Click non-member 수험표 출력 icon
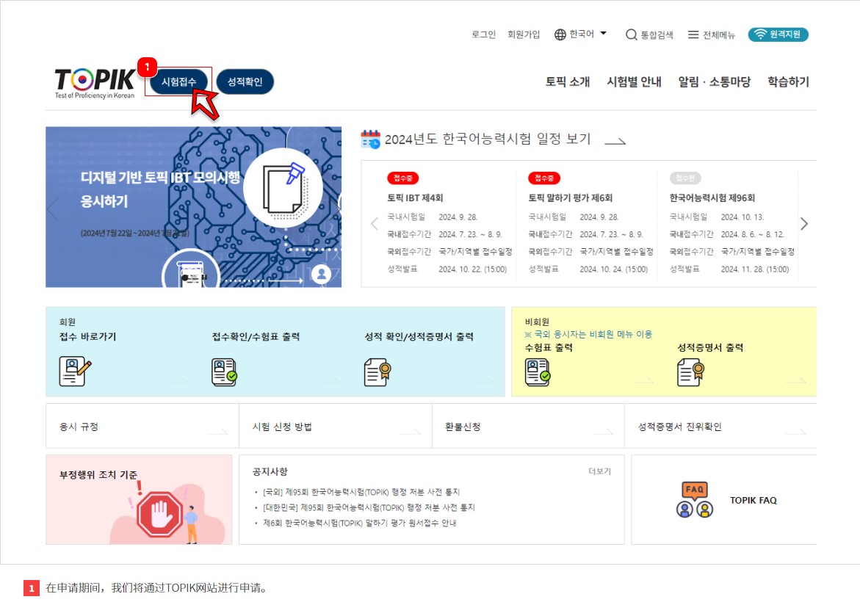This screenshot has height=616, width=860. point(538,372)
